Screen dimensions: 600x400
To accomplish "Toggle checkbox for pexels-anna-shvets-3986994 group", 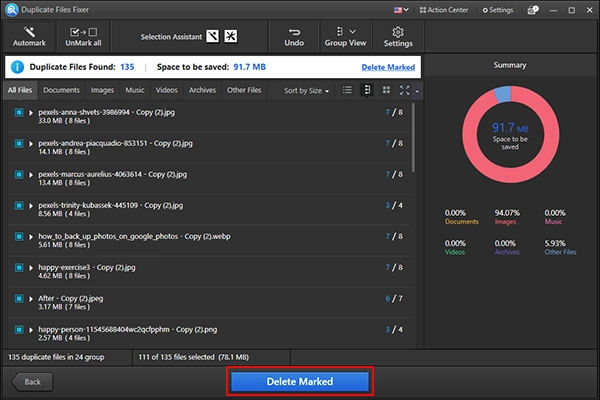I will tap(19, 113).
